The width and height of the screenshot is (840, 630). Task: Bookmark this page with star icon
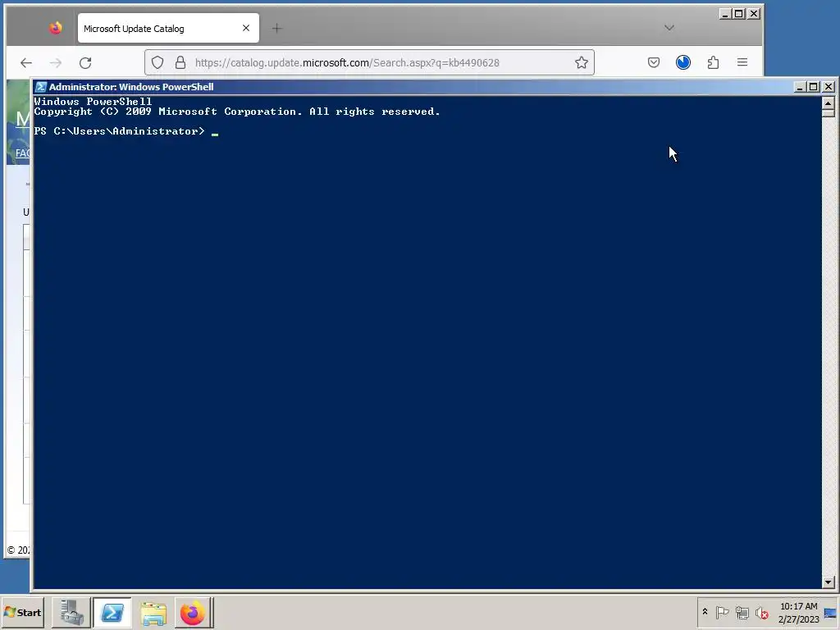(582, 62)
